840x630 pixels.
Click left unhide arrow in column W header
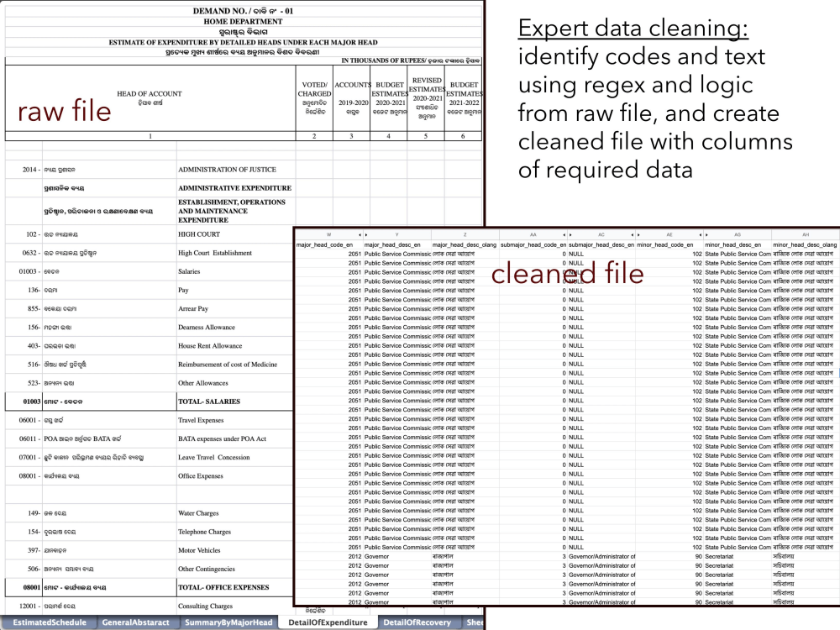coord(360,234)
